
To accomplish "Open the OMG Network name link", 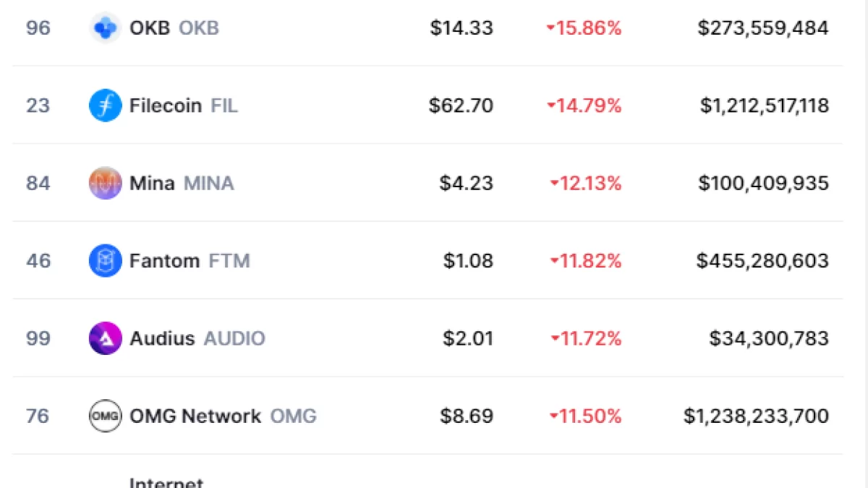I will pyautogui.click(x=195, y=416).
